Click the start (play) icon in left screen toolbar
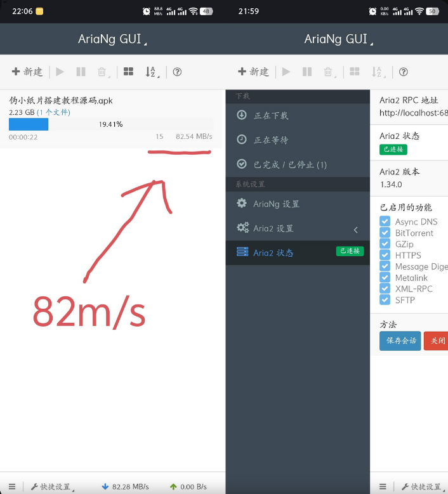 click(60, 72)
